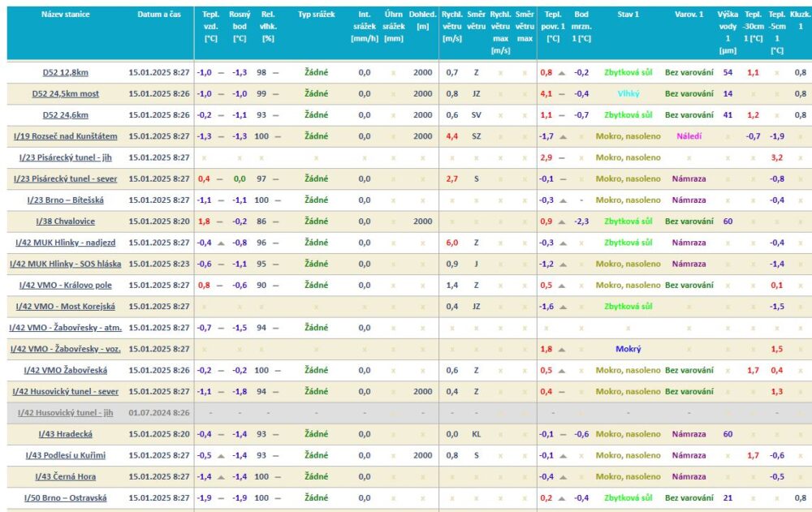
Task: Click rising air temperature arrow for I/42 MUK Hlinky - nadjezd
Action: pos(221,243)
